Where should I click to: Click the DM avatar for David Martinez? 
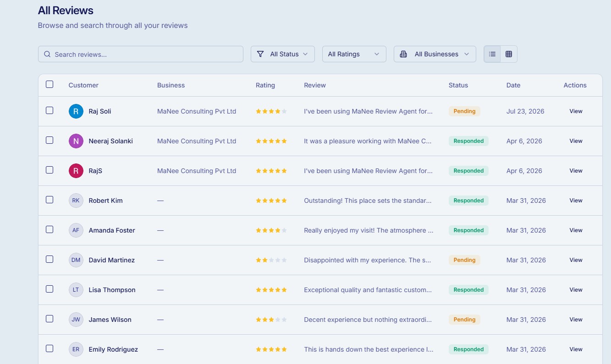point(76,260)
